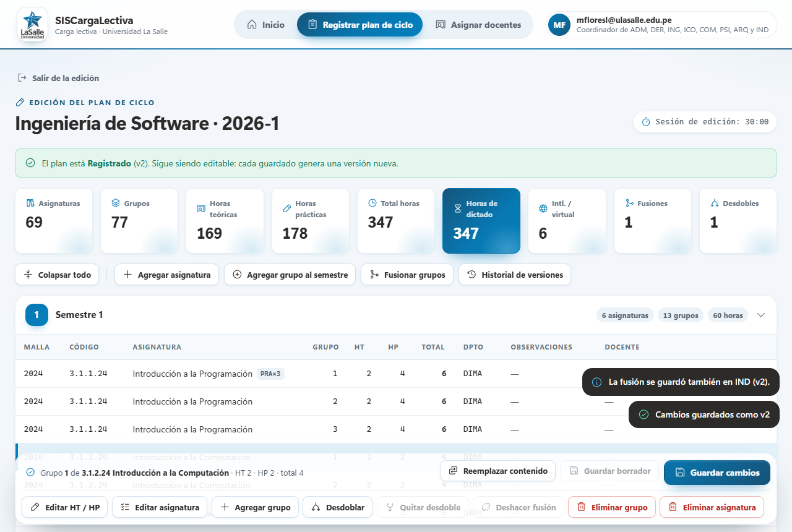Viewport: 792px width, 532px height.
Task: Click the split icon for Desdoblar
Action: coord(316,507)
